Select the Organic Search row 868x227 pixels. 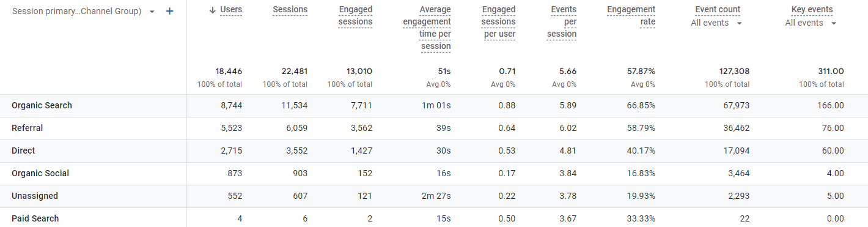(434, 106)
